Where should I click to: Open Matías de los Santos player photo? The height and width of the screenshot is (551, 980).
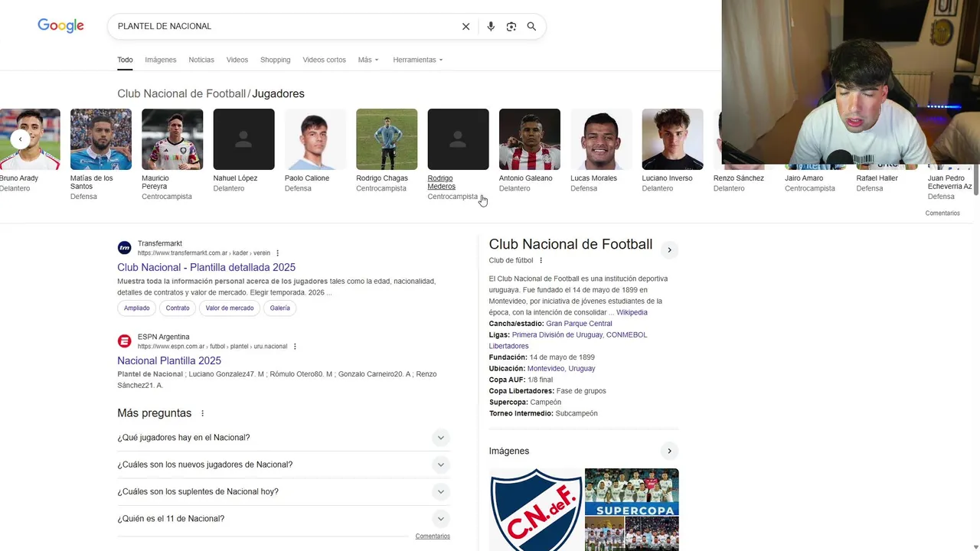click(x=101, y=139)
